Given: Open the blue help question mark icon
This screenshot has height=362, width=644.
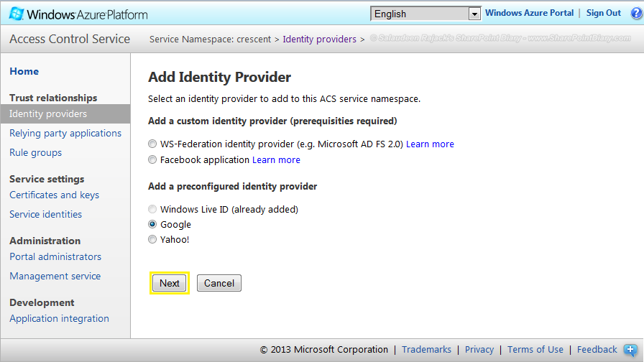Looking at the screenshot, I should click(637, 13).
